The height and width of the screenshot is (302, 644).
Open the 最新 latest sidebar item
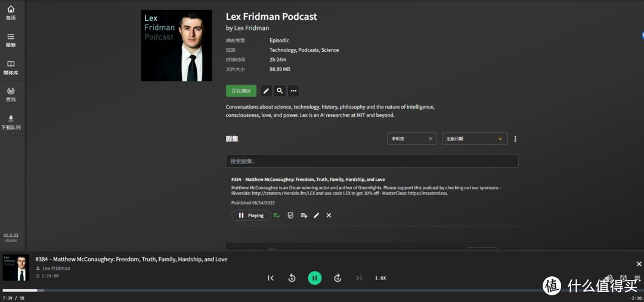click(11, 41)
